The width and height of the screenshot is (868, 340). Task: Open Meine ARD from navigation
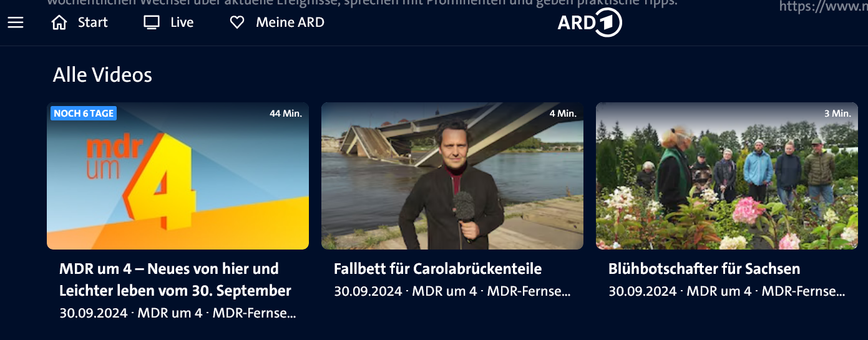(290, 22)
